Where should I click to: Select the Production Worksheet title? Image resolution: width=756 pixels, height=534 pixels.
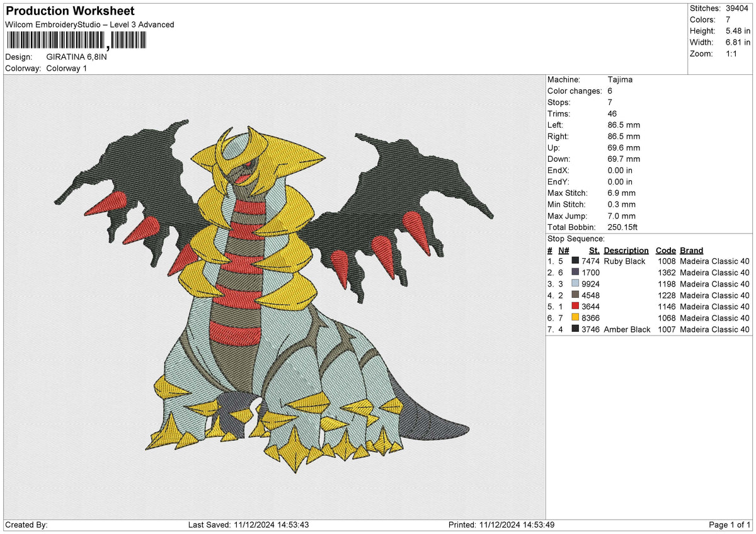tap(70, 11)
